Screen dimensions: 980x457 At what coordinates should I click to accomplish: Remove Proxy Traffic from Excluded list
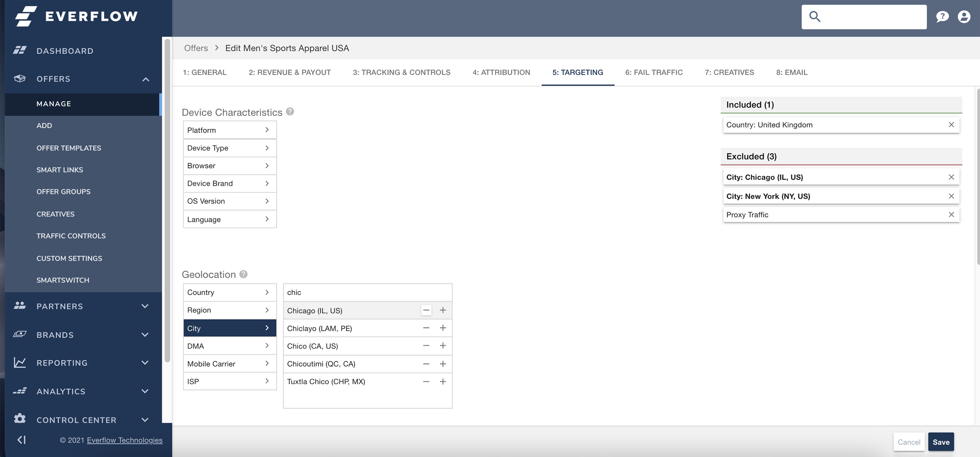point(951,214)
